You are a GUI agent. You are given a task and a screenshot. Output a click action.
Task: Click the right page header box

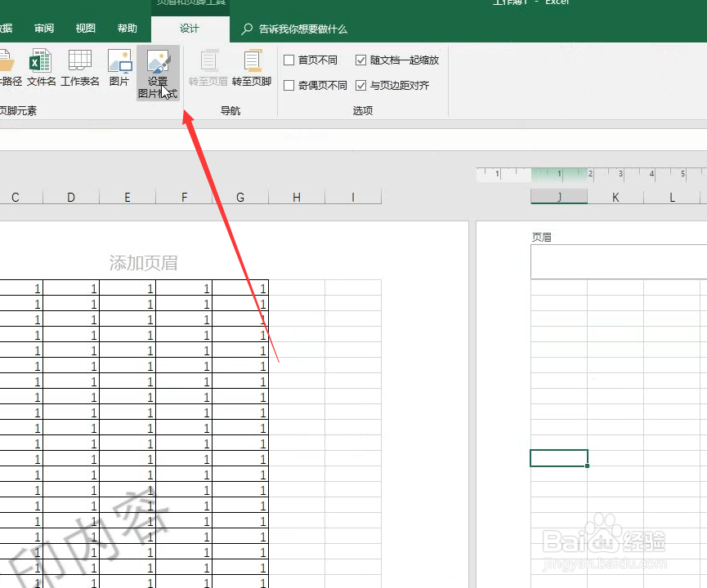tap(619, 262)
